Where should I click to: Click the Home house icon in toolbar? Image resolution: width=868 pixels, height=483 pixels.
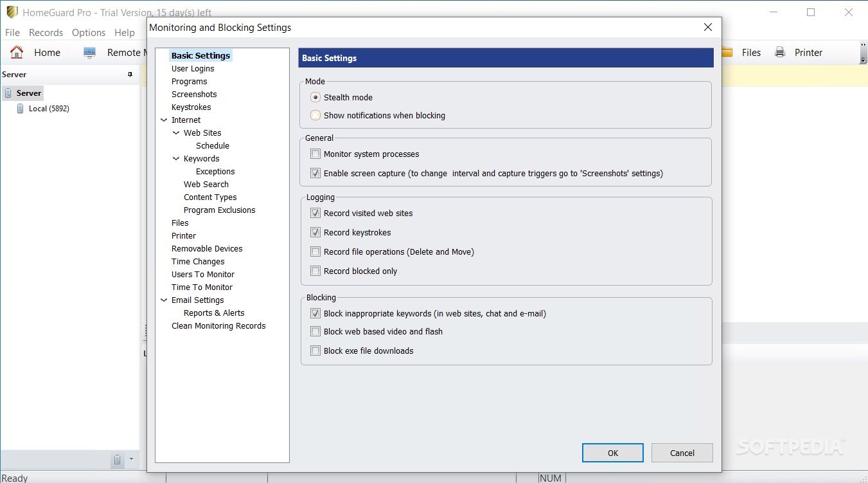[17, 53]
